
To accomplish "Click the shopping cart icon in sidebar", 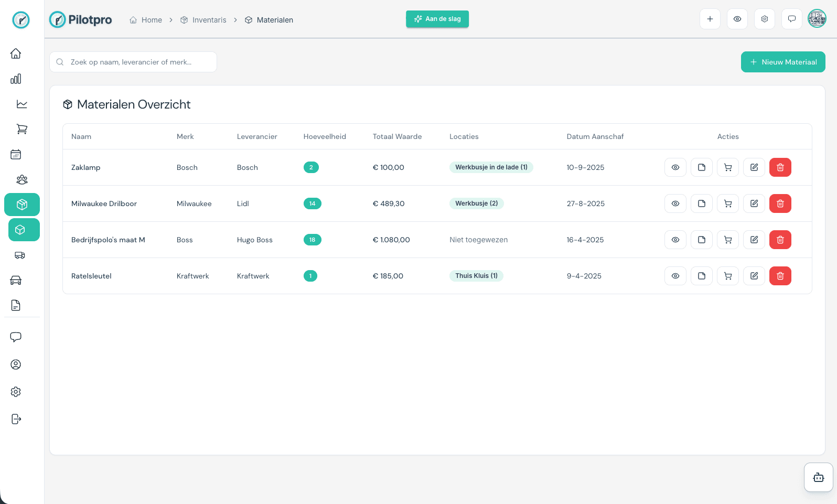I will [x=22, y=129].
